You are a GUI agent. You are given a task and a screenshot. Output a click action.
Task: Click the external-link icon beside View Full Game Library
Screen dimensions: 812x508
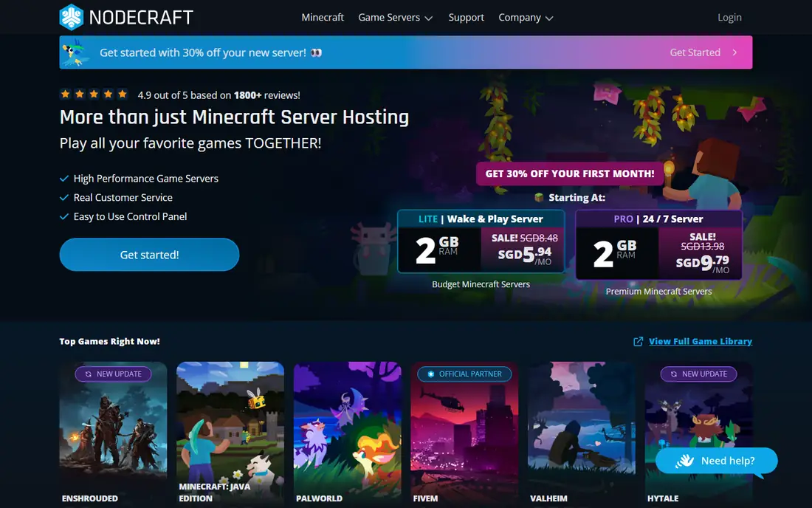pyautogui.click(x=638, y=341)
